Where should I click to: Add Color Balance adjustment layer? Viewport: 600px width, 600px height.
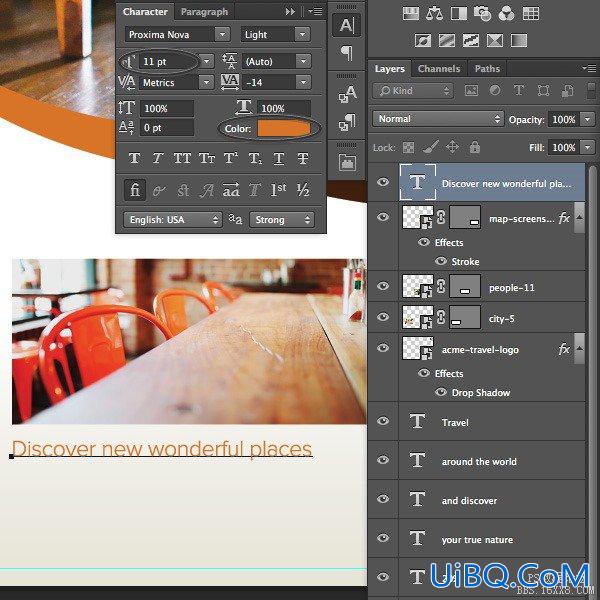coord(434,13)
